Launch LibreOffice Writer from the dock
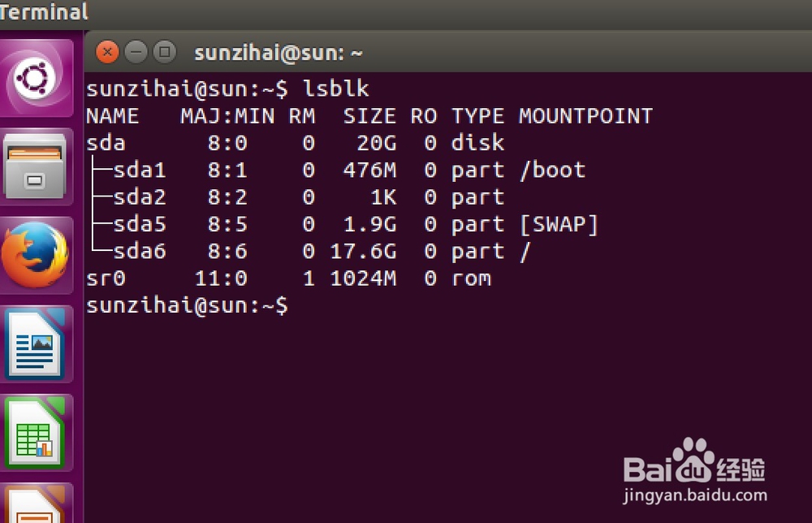 (x=35, y=344)
